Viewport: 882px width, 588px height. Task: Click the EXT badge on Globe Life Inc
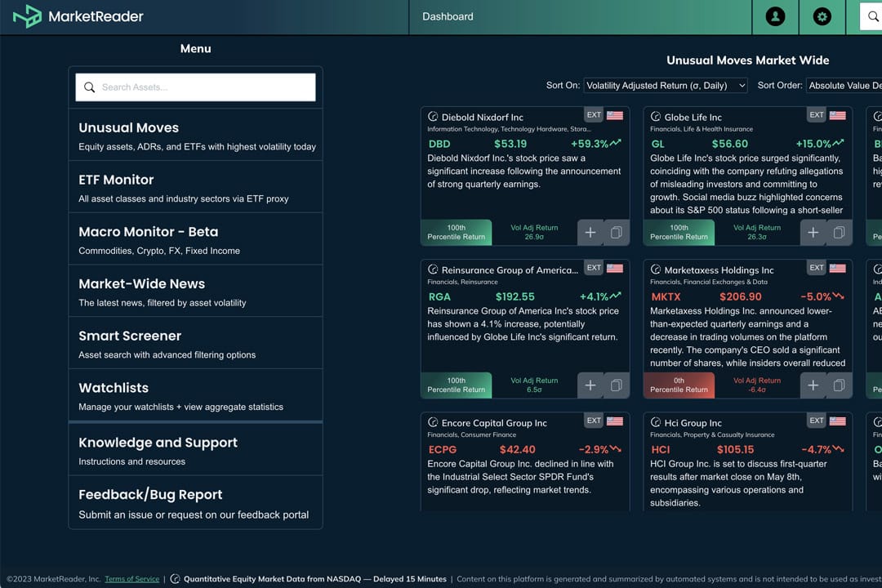click(x=817, y=115)
